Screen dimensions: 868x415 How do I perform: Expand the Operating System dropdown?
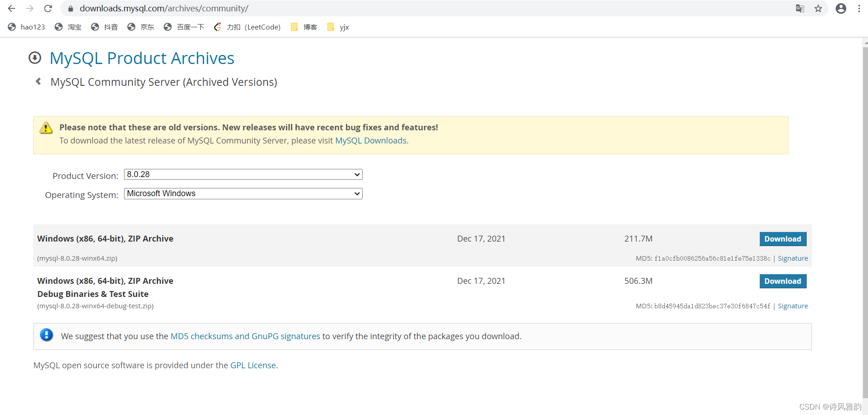click(243, 193)
